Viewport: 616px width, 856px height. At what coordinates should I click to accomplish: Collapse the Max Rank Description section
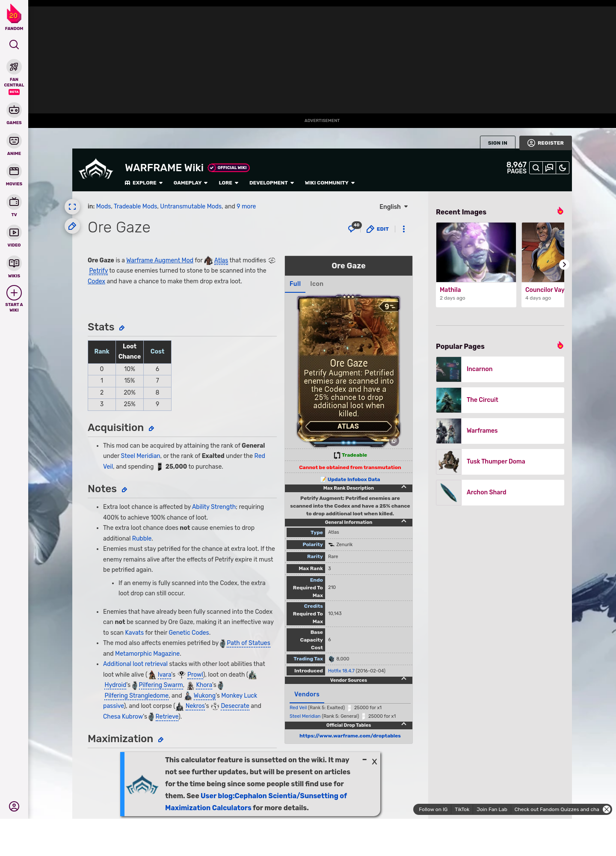404,487
